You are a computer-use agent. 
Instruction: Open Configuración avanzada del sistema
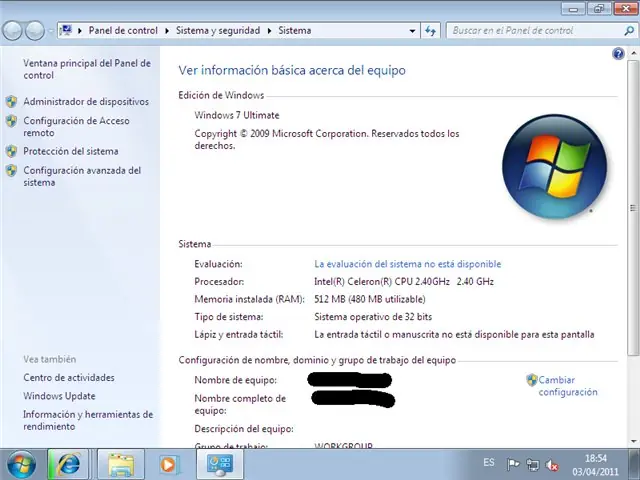coord(82,176)
